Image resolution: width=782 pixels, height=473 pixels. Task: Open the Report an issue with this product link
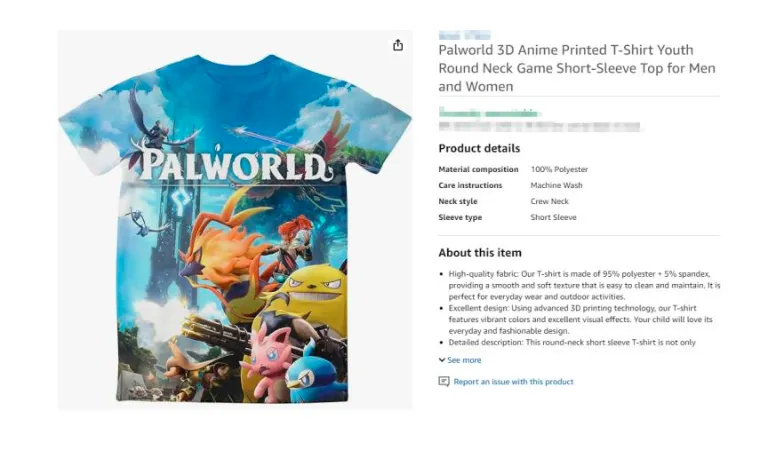click(513, 382)
